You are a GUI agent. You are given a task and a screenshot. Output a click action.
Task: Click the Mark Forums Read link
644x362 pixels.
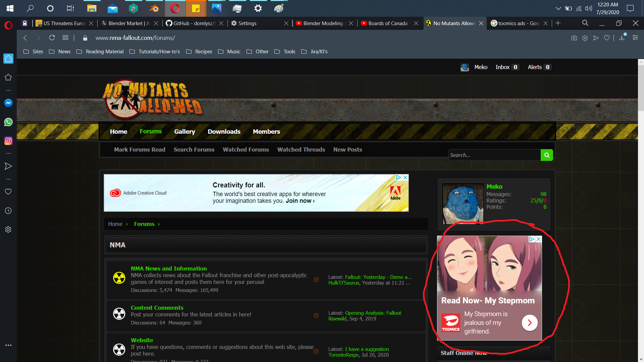click(x=140, y=149)
